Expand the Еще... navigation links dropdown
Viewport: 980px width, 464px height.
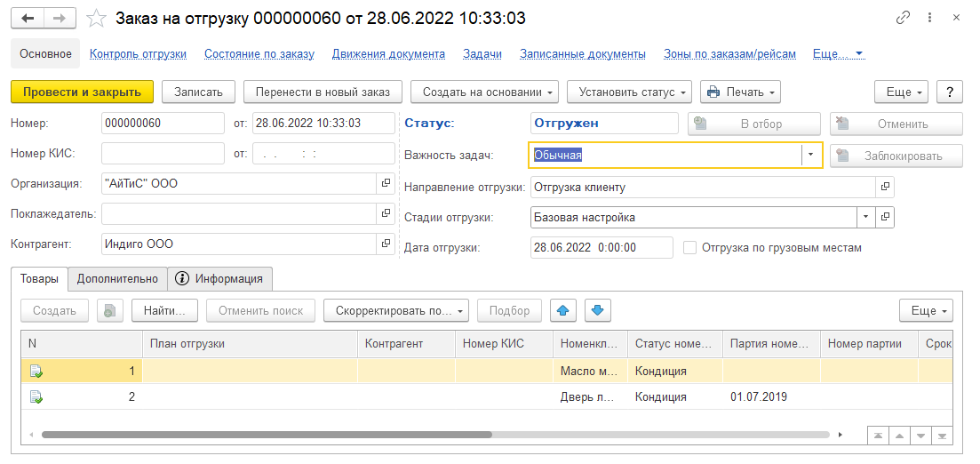[x=838, y=54]
